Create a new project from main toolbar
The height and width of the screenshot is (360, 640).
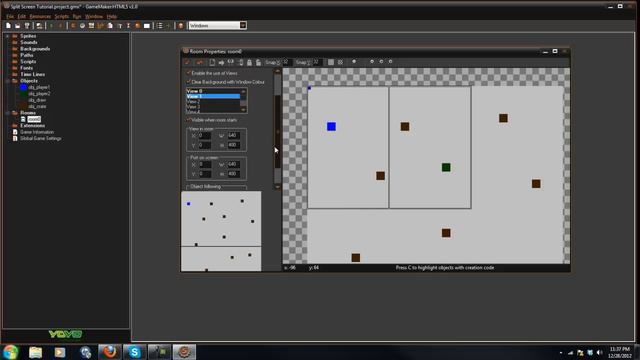pyautogui.click(x=8, y=26)
